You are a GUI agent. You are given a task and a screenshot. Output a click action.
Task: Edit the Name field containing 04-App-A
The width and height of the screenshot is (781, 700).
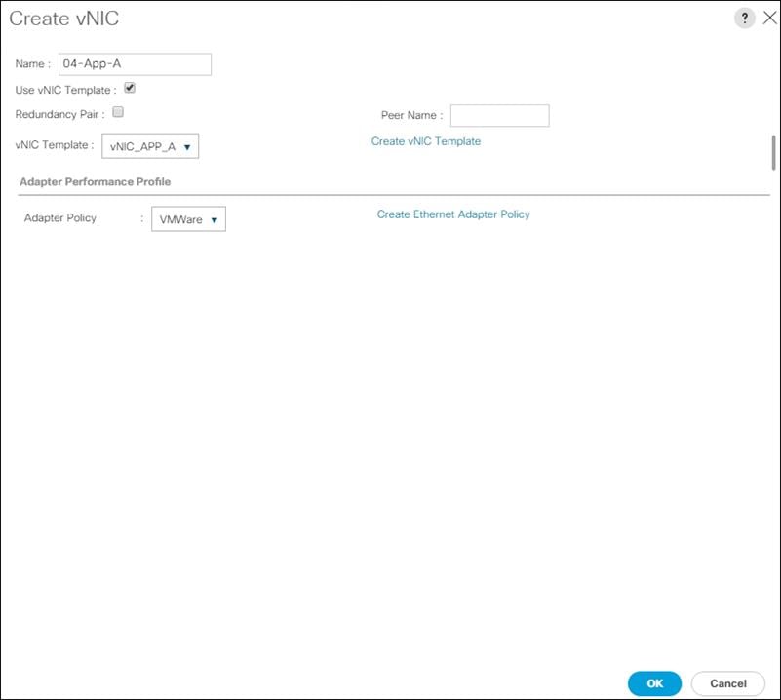[x=135, y=63]
